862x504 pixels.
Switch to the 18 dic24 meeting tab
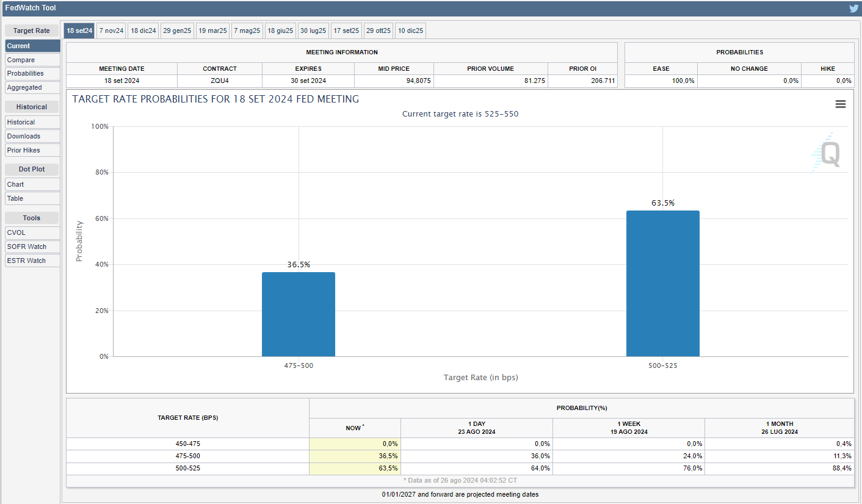(x=143, y=31)
